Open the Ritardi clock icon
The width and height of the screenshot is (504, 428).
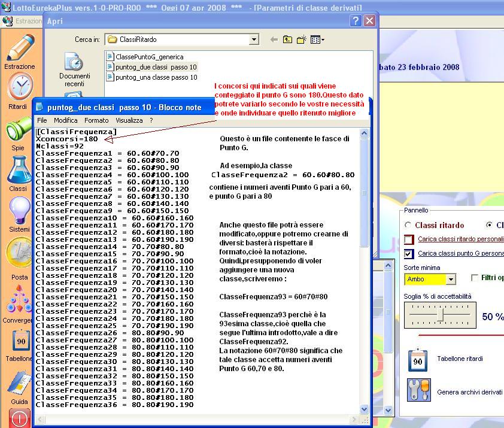click(20, 86)
